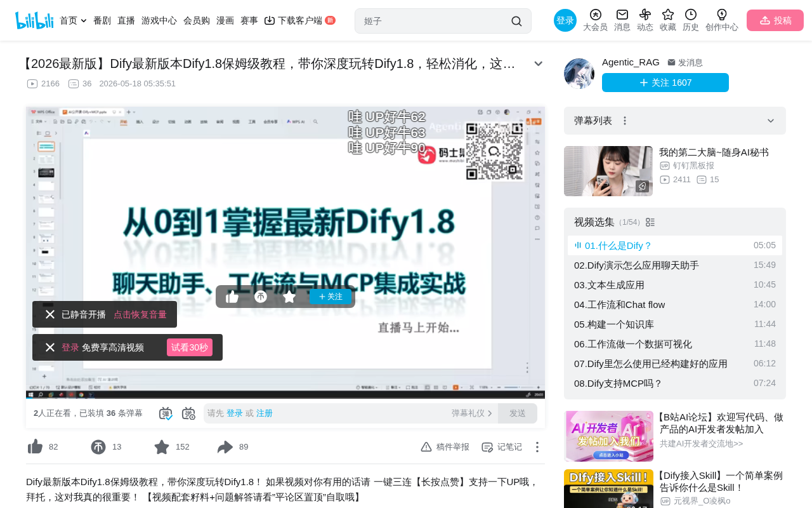
Task: Click the 稿件举报 report icon
Action: pyautogui.click(x=426, y=447)
